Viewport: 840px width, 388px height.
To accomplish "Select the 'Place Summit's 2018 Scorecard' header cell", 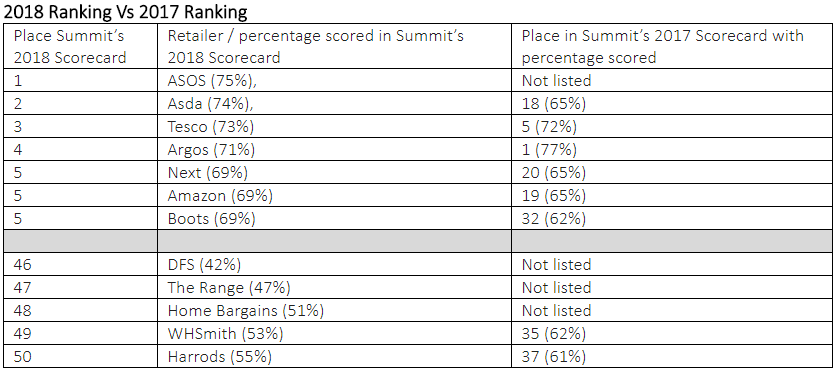I will (80, 46).
